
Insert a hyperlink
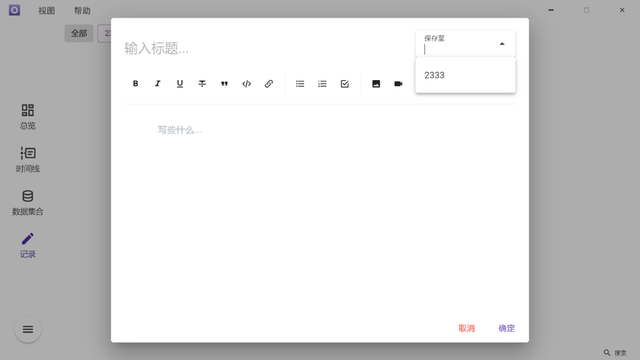point(269,84)
